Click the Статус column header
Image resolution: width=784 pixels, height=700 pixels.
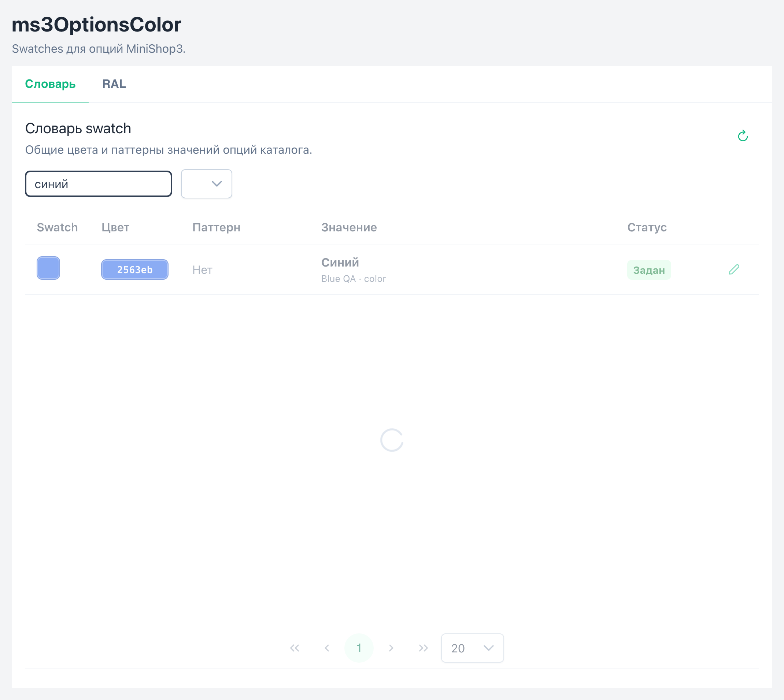[x=647, y=227]
